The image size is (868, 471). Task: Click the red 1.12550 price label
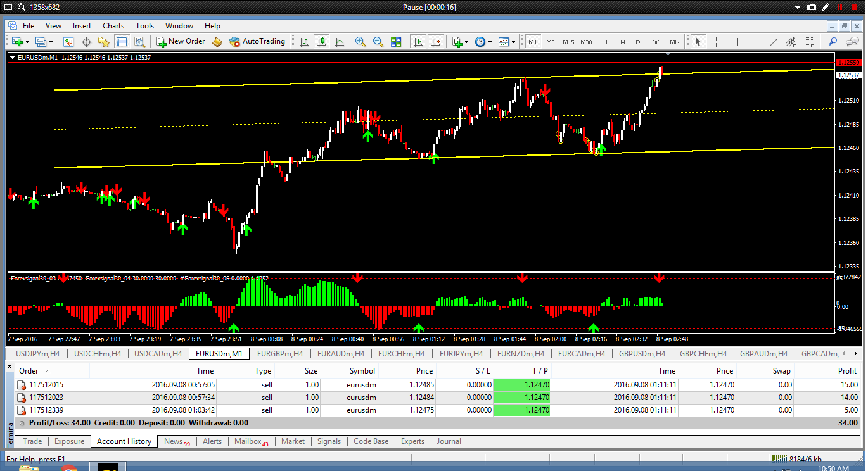(x=848, y=63)
